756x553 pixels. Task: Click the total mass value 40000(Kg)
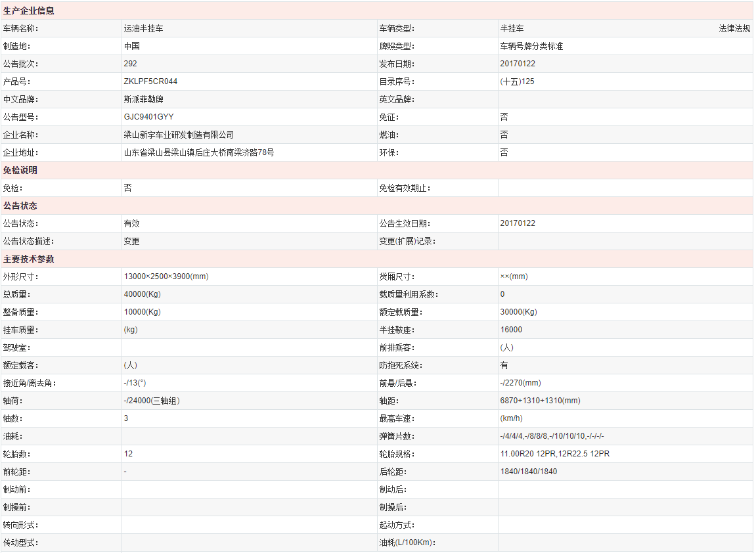point(142,295)
